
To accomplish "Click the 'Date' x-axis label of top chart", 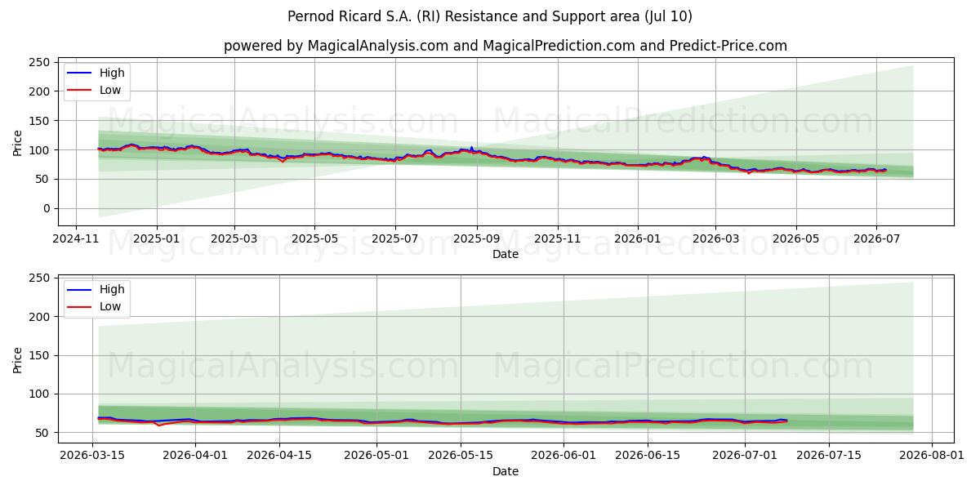I will (506, 255).
